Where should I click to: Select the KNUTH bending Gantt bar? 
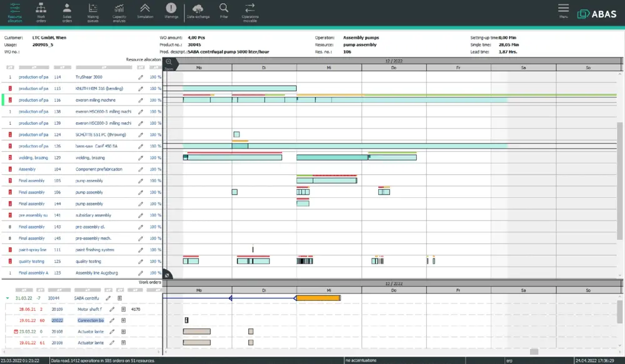(239, 89)
